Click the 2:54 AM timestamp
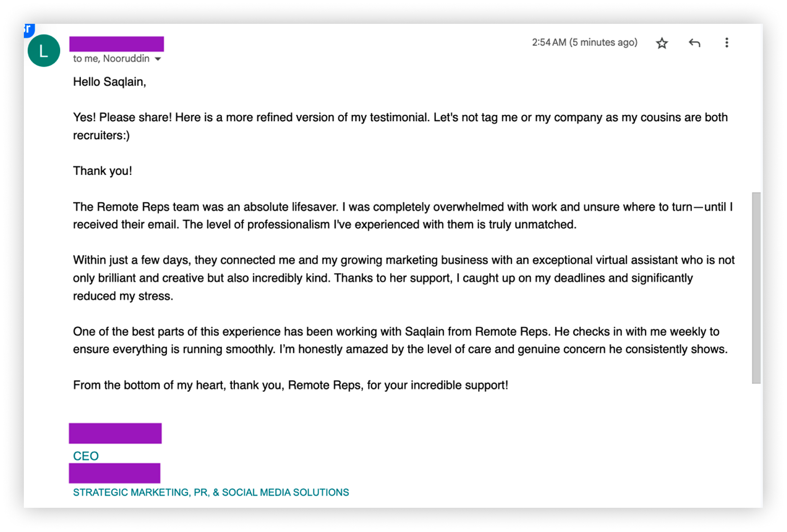787x532 pixels. 584,43
